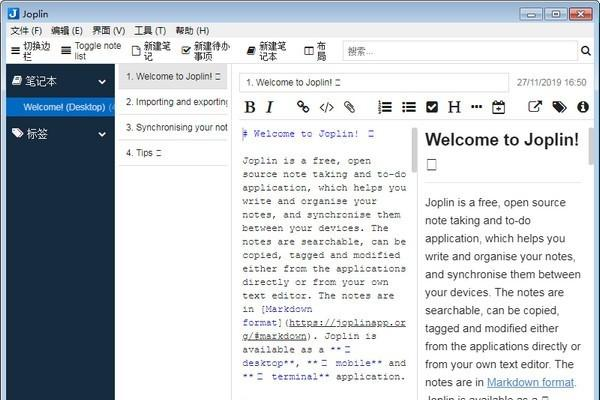Attach a file using paperclip icon
The image size is (600, 400).
coord(349,107)
